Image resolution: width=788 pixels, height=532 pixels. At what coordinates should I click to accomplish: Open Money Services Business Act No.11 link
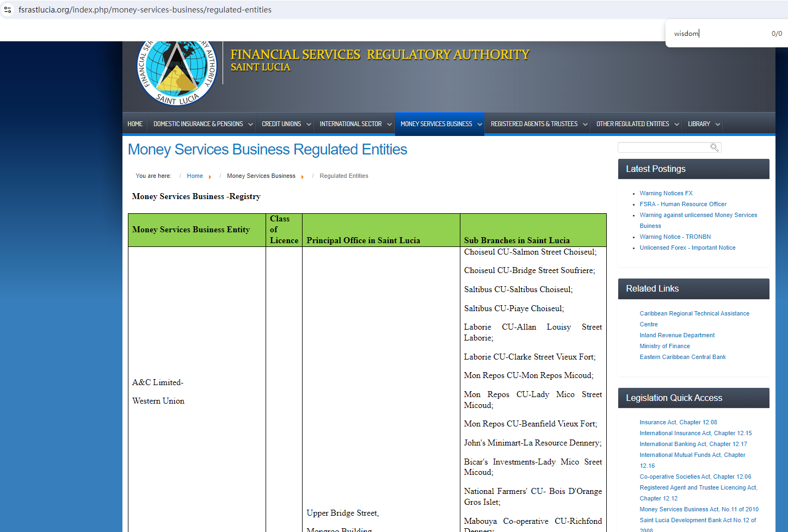[699, 509]
